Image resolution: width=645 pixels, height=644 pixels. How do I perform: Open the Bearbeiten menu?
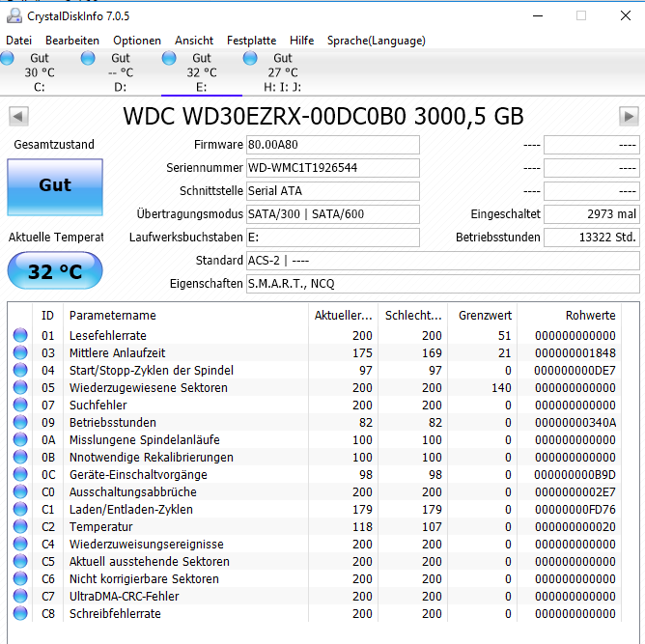click(x=72, y=41)
